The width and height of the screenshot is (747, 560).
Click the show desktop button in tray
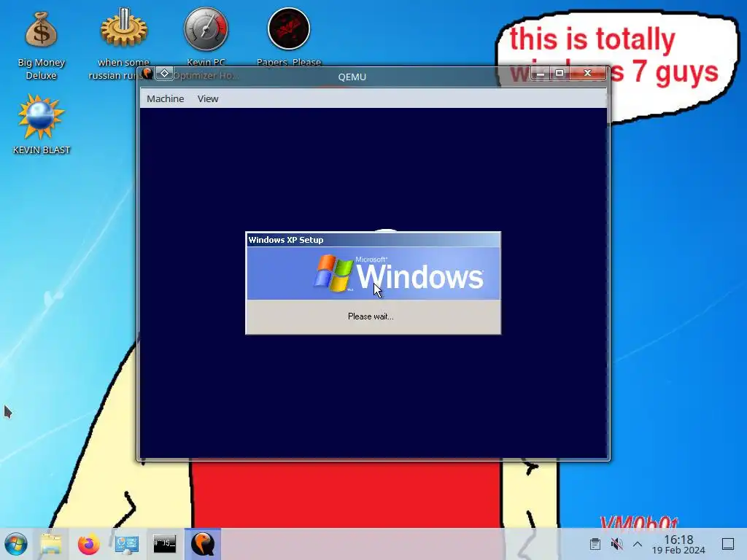pos(728,544)
